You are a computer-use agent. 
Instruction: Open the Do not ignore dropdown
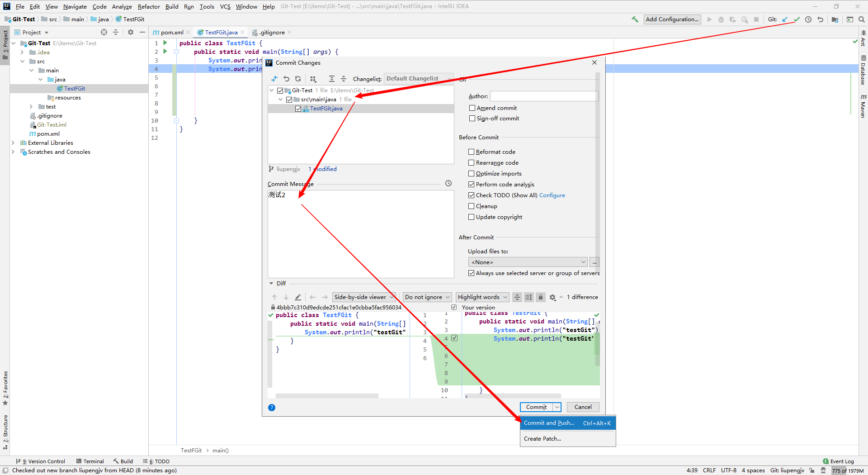427,297
